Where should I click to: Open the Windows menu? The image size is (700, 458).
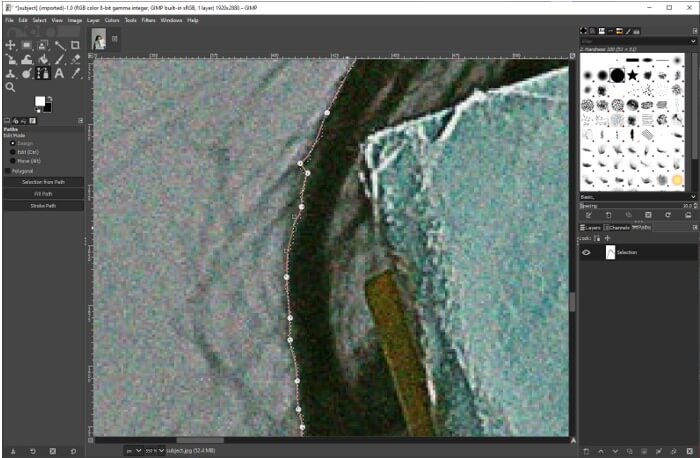pos(171,20)
